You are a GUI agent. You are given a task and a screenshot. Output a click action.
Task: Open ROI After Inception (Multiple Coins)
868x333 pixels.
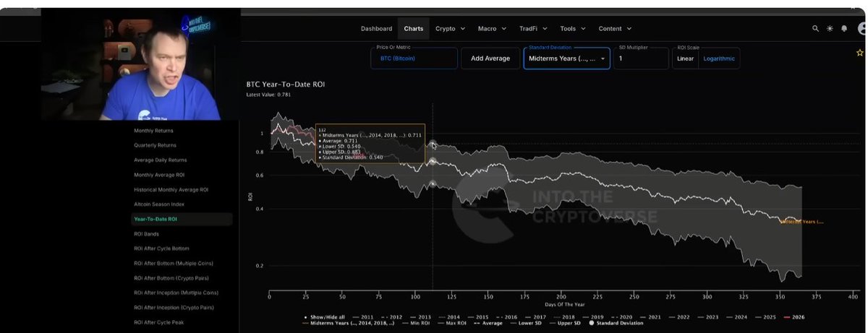point(176,293)
